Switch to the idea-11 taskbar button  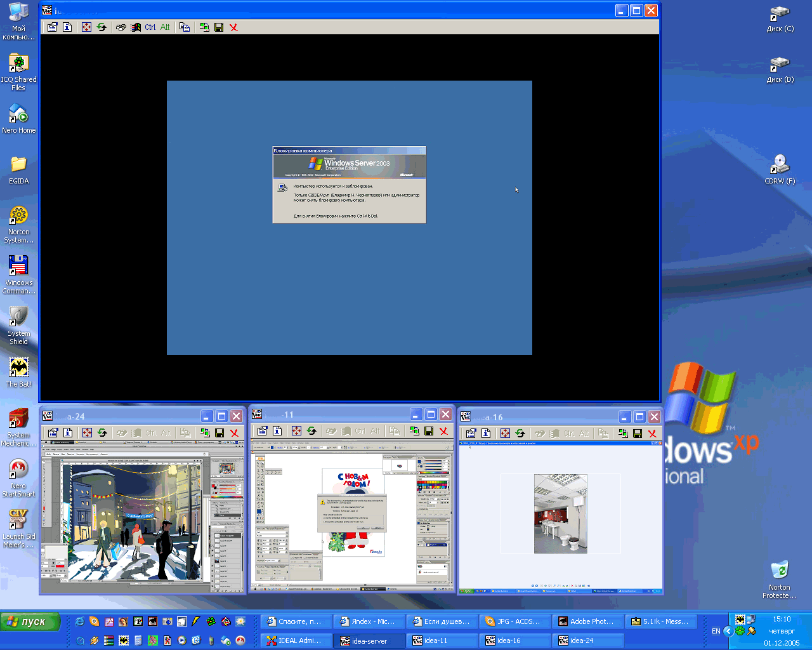click(442, 640)
